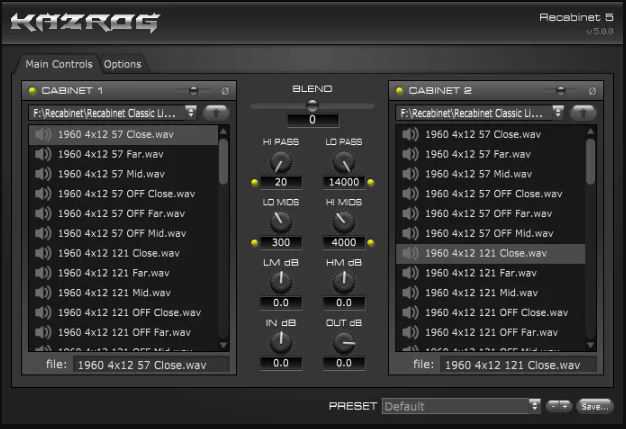
Task: Click Cabinet 2 list scroll down arrow
Action: tap(590, 345)
